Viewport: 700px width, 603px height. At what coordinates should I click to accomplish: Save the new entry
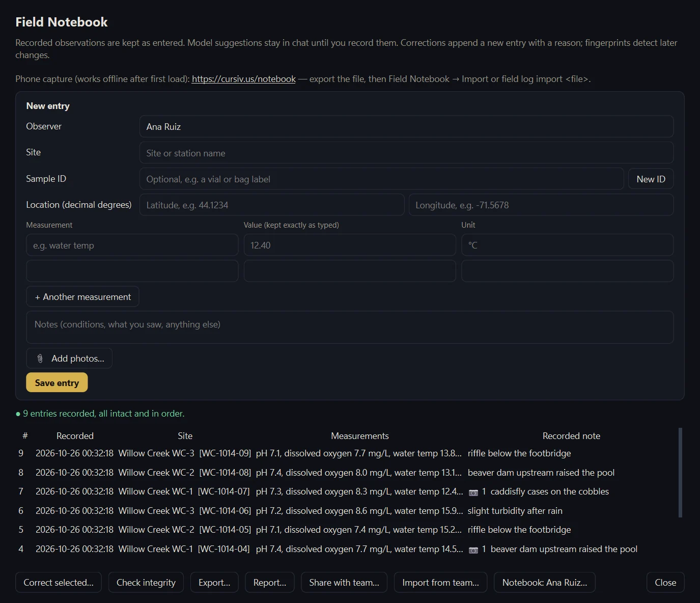click(x=57, y=382)
